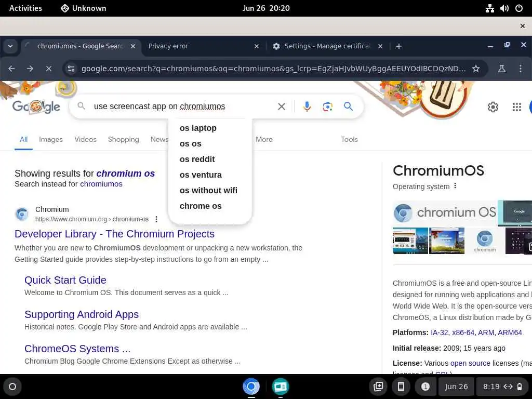The height and width of the screenshot is (399, 532).
Task: Close the chromiumos Google Search tab
Action: click(133, 46)
